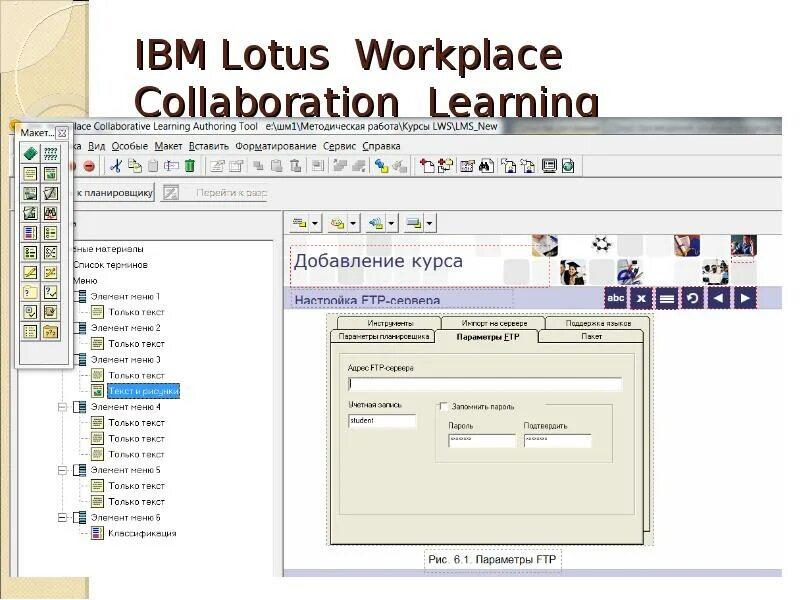Collapse 'Элемент меню 4' tree node
The image size is (800, 600).
click(62, 407)
